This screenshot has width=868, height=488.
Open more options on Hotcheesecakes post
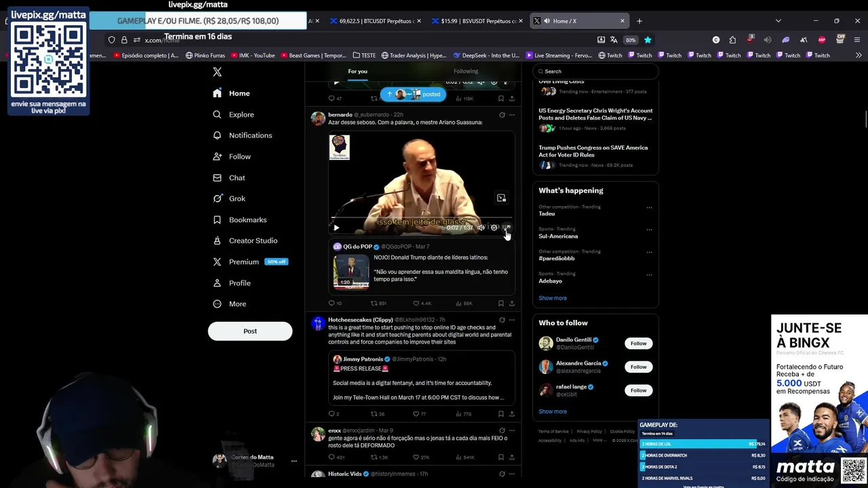(x=512, y=320)
